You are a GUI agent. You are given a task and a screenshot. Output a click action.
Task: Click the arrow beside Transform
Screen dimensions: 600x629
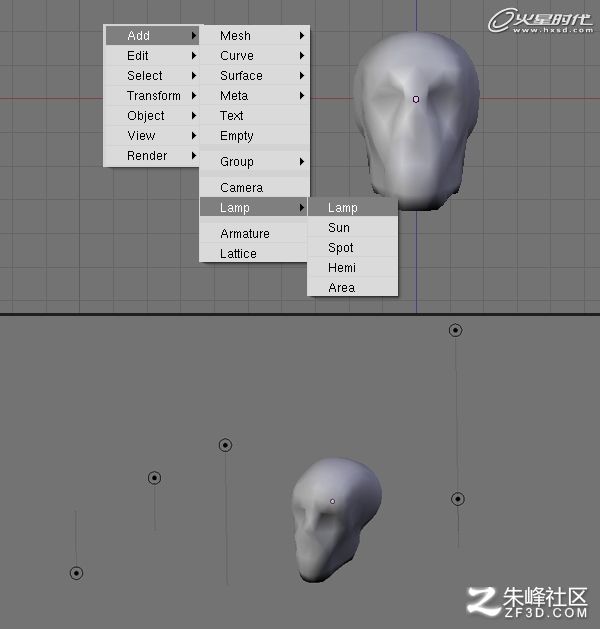(x=194, y=95)
